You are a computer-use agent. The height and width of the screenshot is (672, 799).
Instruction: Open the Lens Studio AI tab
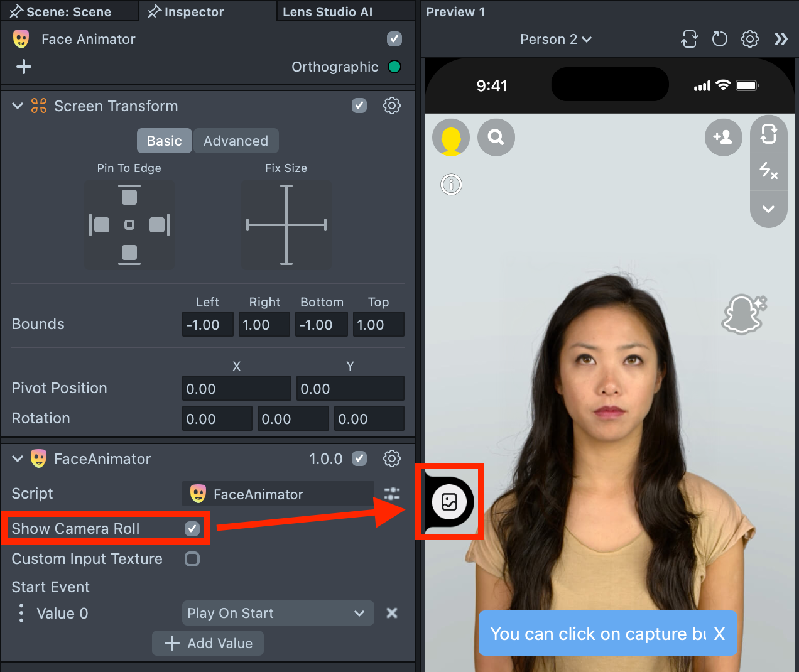(327, 12)
